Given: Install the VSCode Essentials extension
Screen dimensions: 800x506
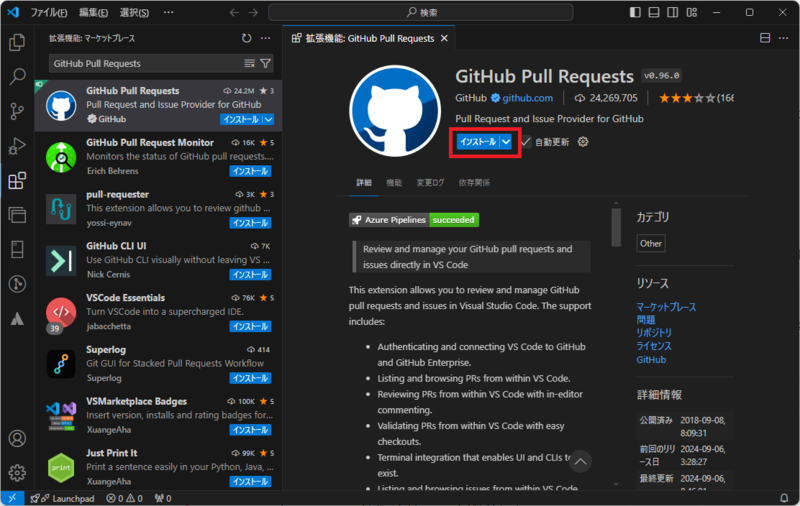Looking at the screenshot, I should pos(250,326).
